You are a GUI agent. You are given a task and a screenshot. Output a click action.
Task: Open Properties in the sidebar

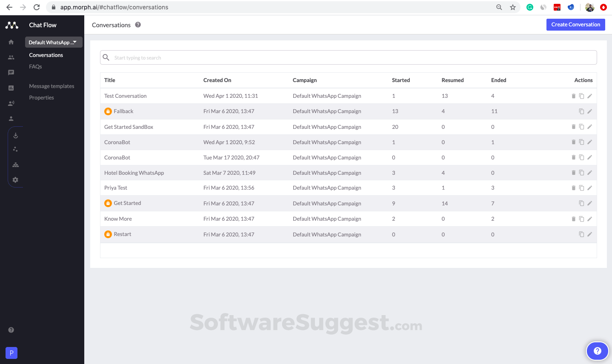(x=41, y=98)
